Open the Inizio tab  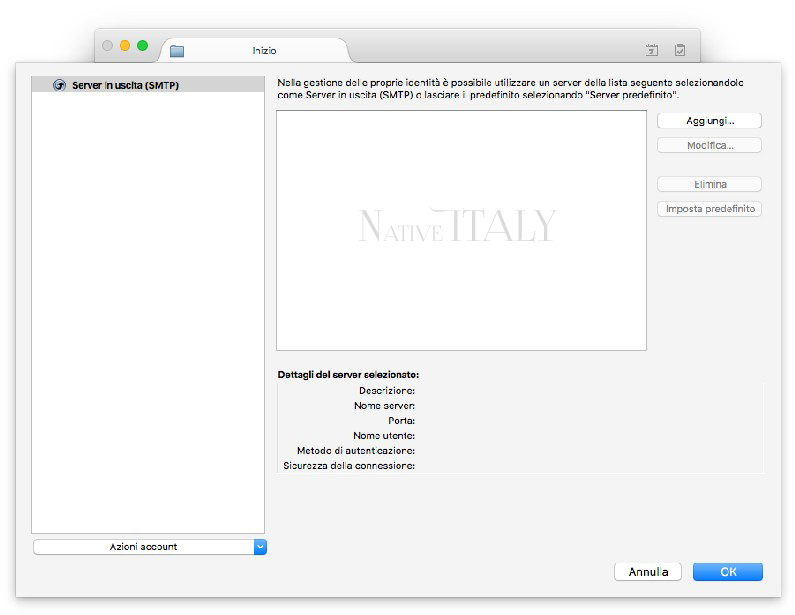click(255, 50)
